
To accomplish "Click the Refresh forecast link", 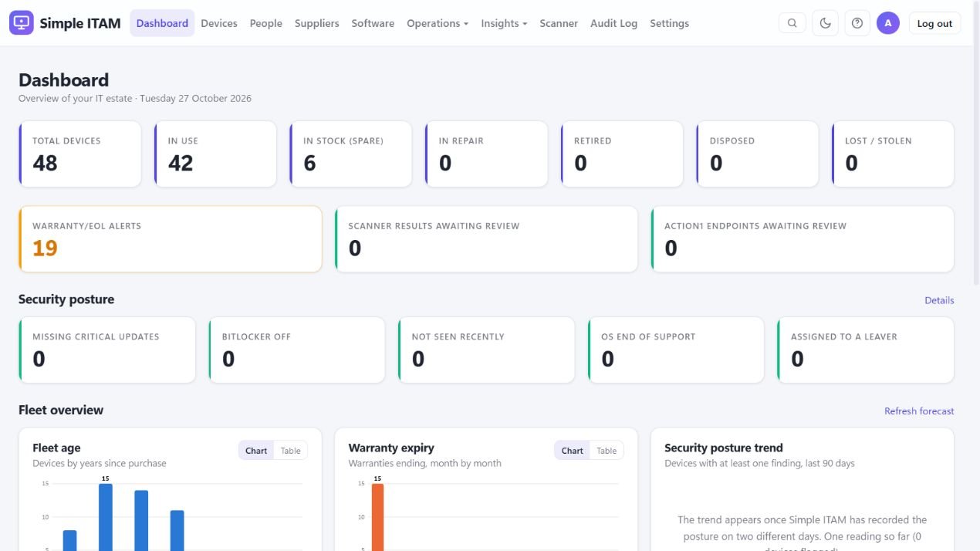I will tap(919, 411).
